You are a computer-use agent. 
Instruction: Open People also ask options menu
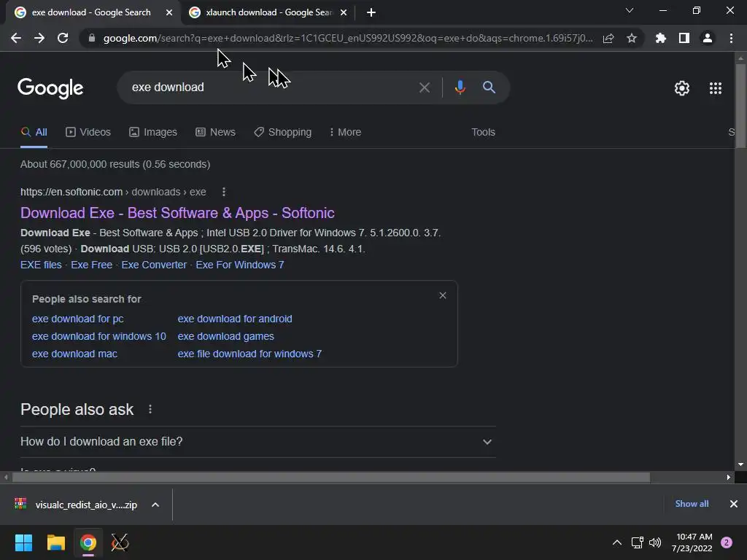click(x=150, y=410)
